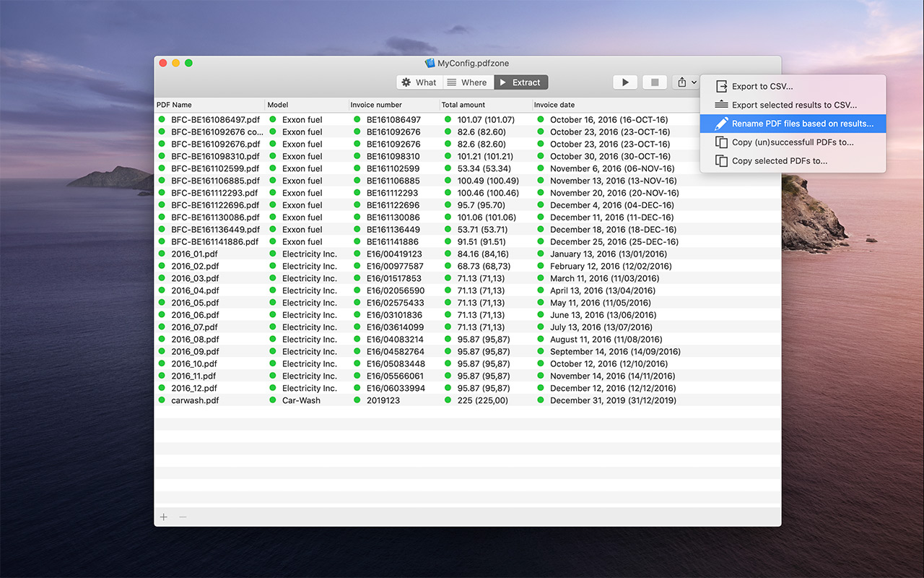
Task: Switch to the Where tab
Action: [x=466, y=82]
